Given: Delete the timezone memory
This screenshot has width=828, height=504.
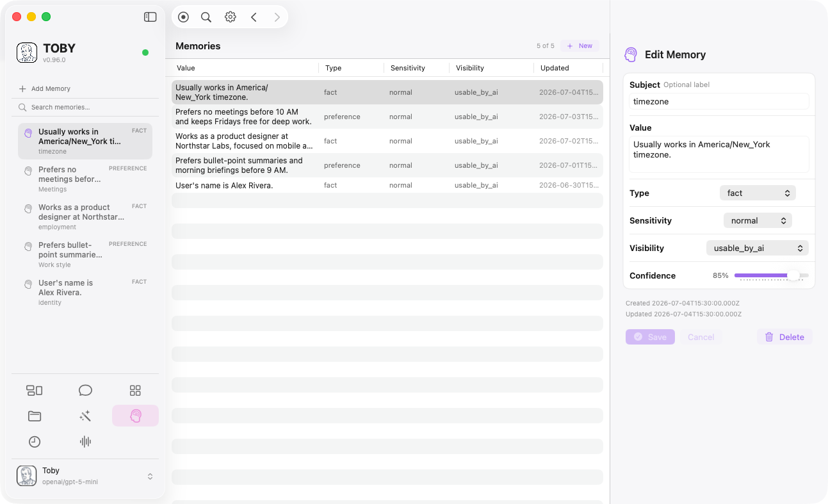Looking at the screenshot, I should click(x=784, y=337).
